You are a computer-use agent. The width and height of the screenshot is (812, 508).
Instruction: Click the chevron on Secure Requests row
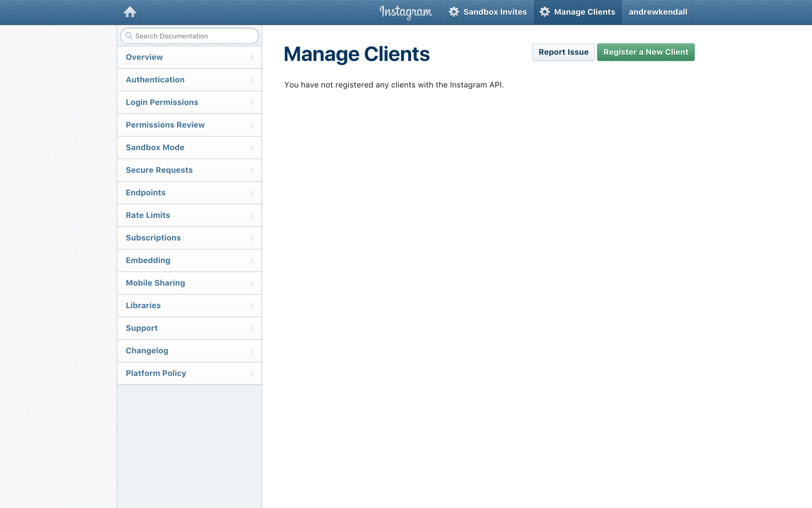252,170
